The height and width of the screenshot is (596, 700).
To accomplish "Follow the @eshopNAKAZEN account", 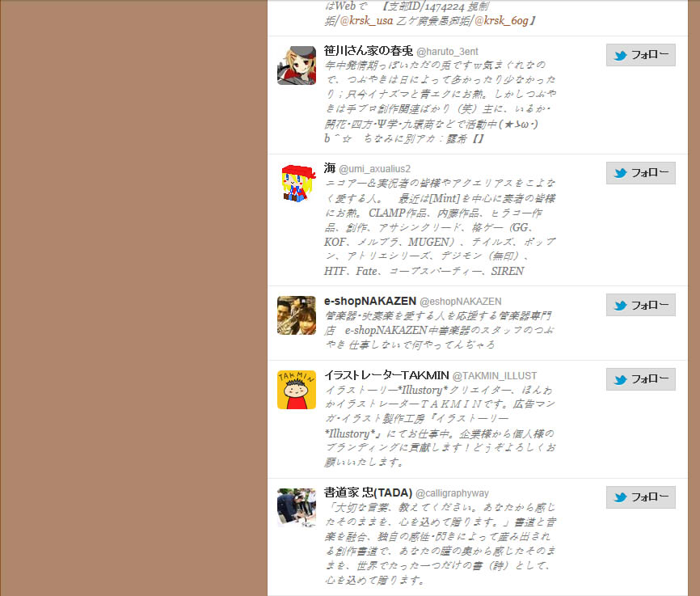I will tap(641, 305).
